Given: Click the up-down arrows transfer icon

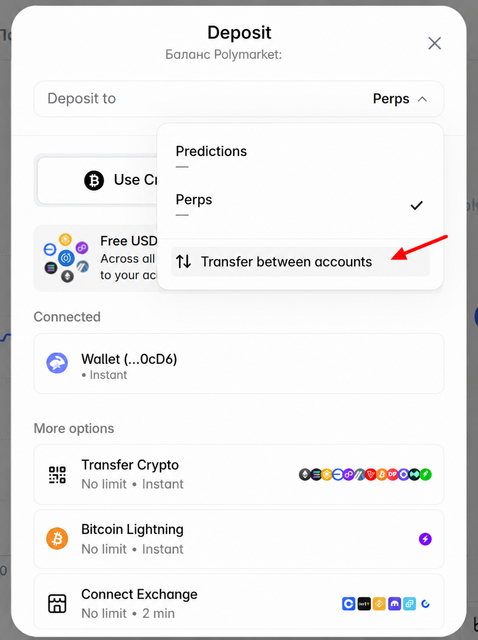Looking at the screenshot, I should tap(184, 261).
